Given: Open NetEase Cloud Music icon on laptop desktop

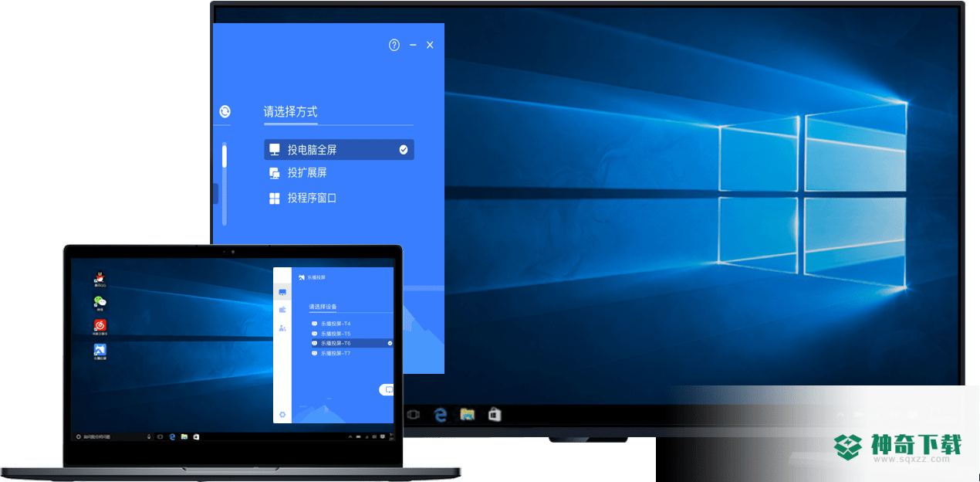Looking at the screenshot, I should click(x=100, y=327).
